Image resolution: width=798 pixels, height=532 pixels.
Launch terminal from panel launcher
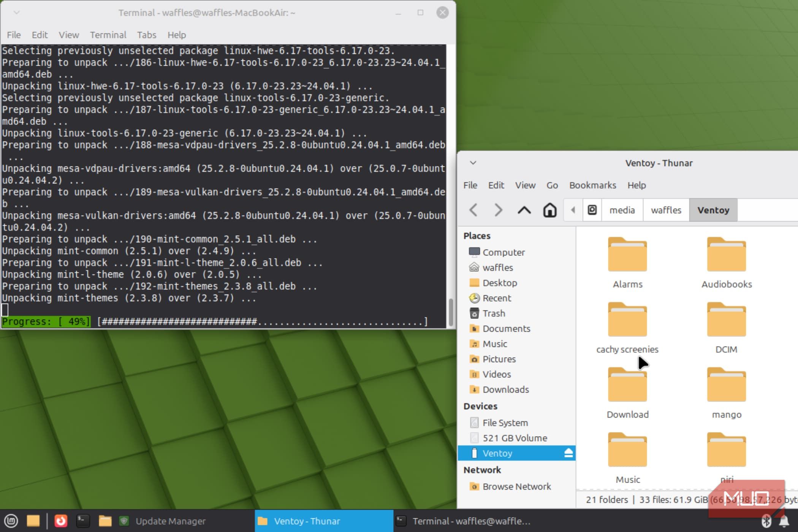click(82, 521)
